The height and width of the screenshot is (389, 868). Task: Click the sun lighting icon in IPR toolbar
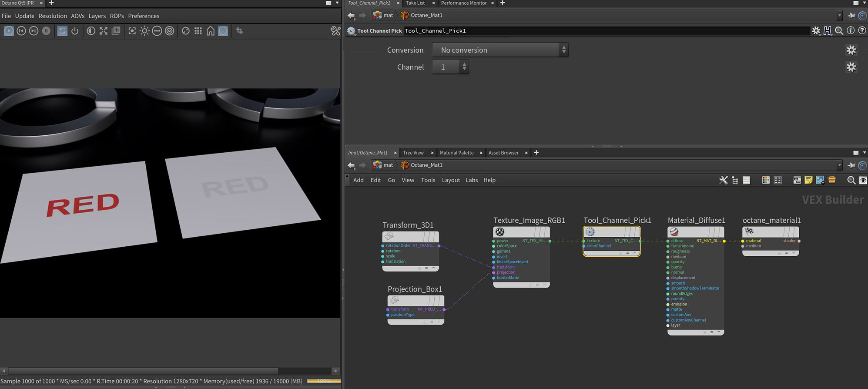[144, 31]
